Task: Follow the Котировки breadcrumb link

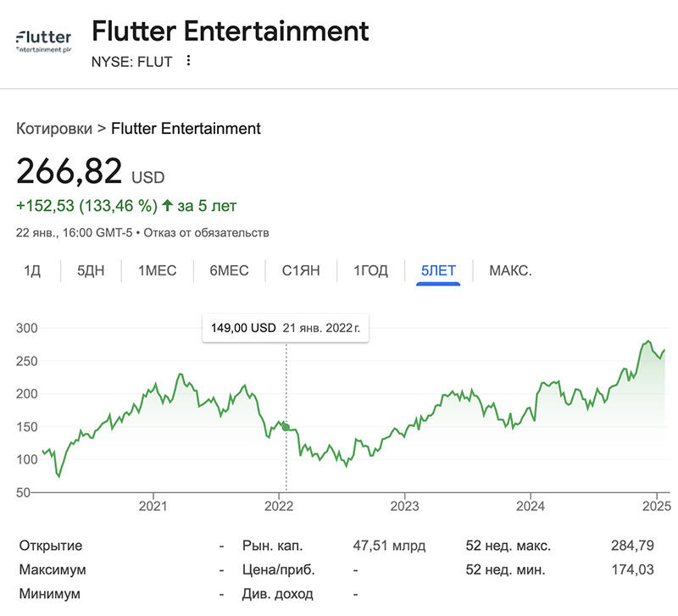Action: pos(53,129)
